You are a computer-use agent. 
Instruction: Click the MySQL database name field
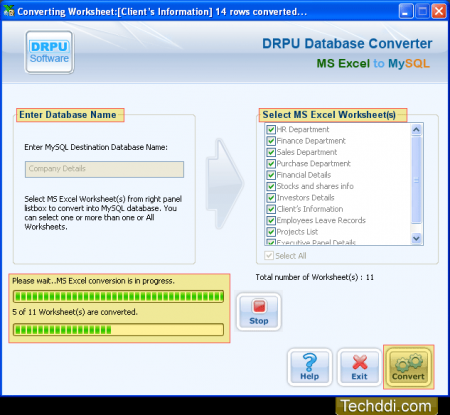(104, 169)
